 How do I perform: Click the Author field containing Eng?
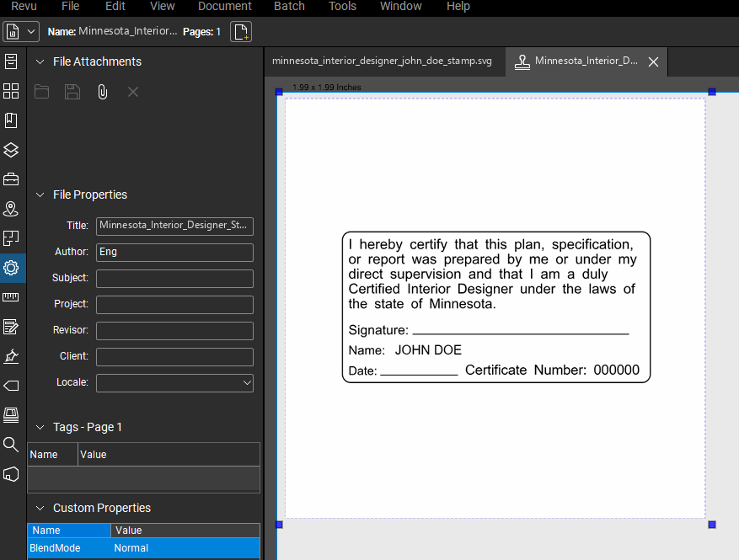tap(175, 253)
